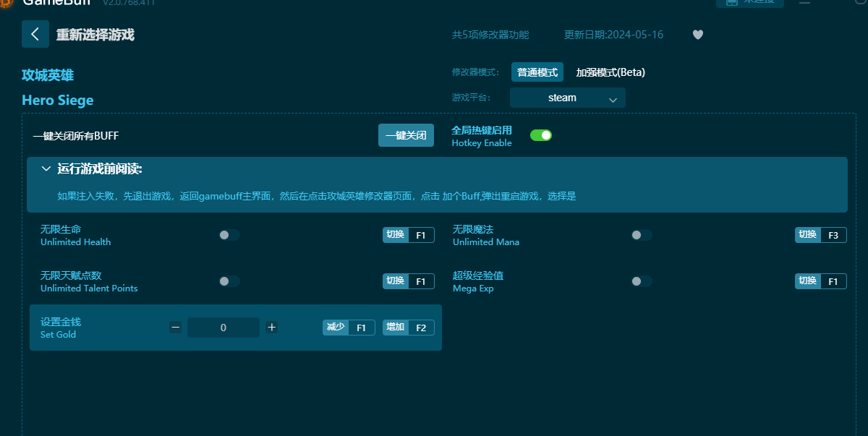
Task: Toggle Unlimited Mana switch
Action: [x=642, y=235]
